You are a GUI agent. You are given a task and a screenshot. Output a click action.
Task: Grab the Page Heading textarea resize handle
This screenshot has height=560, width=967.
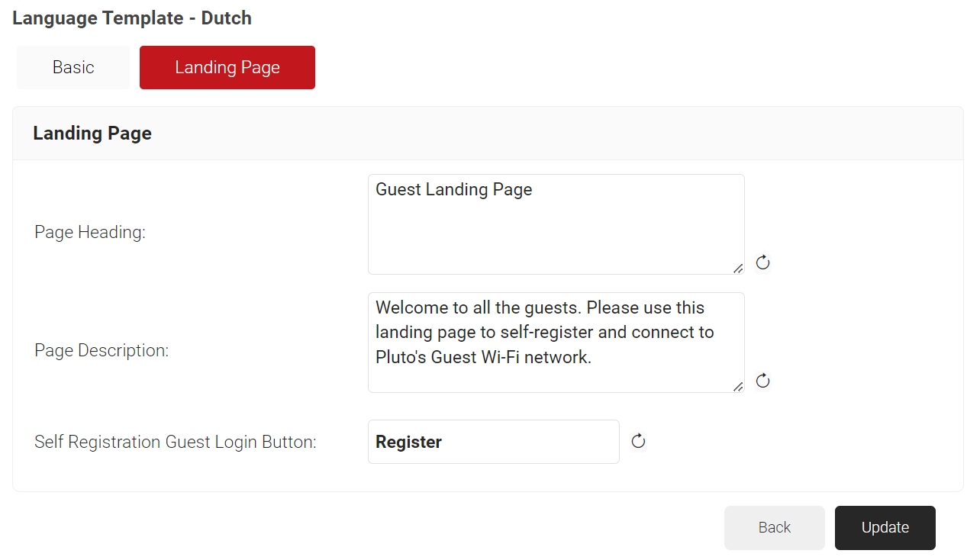[x=738, y=268]
